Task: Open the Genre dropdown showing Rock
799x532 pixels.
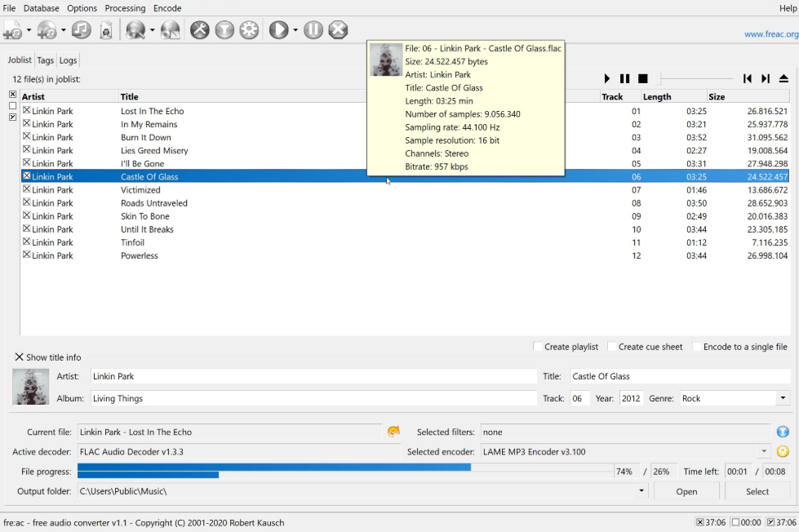Action: pyautogui.click(x=783, y=398)
